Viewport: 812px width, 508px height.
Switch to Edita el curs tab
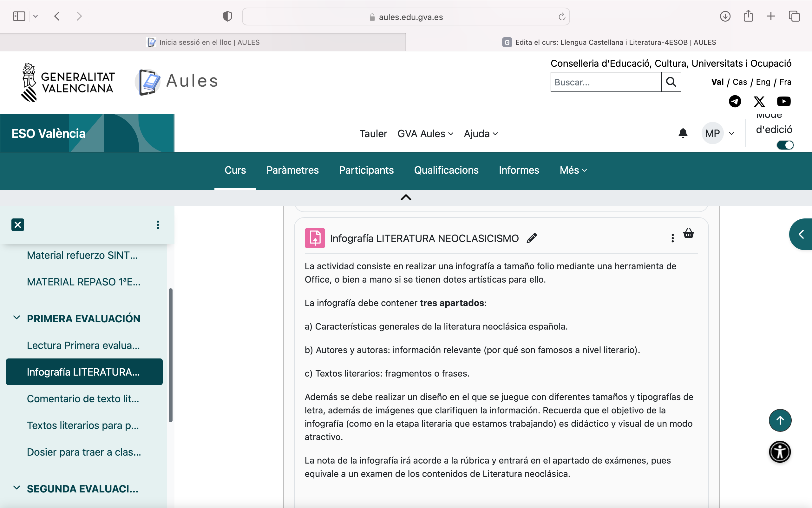pos(609,42)
